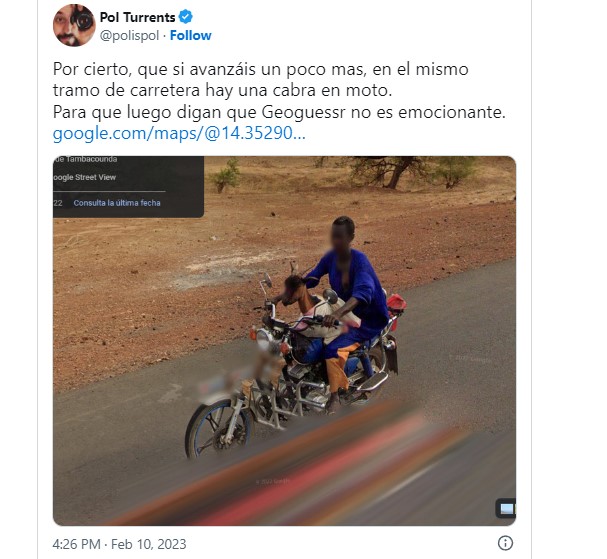
Task: Click the red bag behind the rider
Action: click(x=396, y=306)
